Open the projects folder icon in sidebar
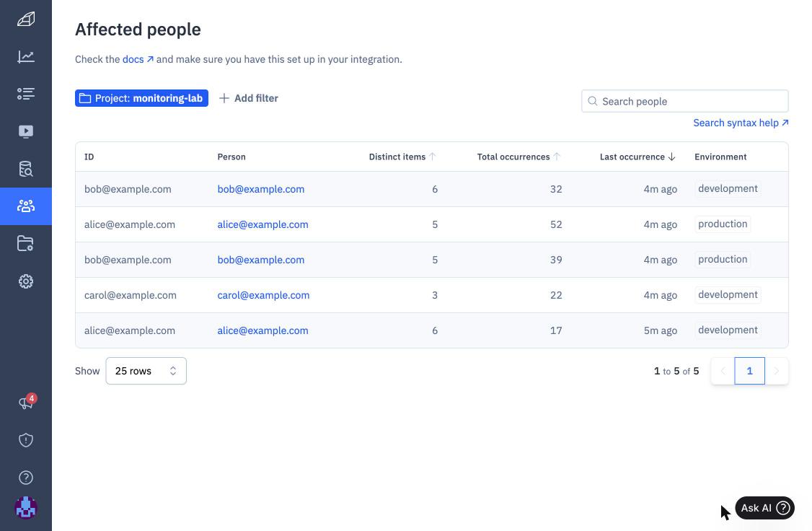Image resolution: width=812 pixels, height=531 pixels. 26,243
